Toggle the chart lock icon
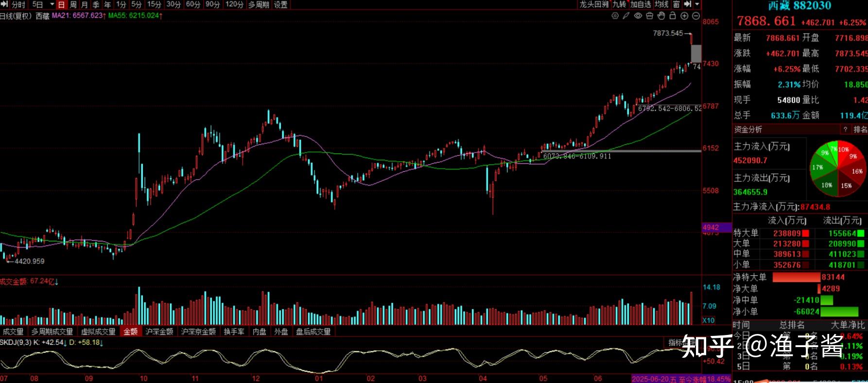Screen dimensions: 868x383 point(673,16)
